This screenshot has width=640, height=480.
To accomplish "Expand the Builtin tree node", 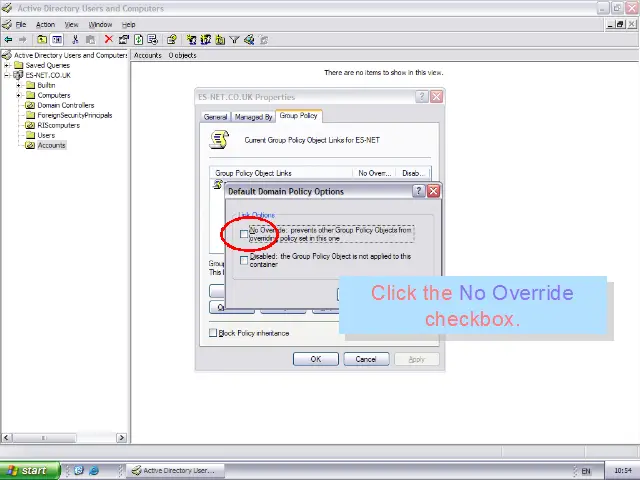I will coord(18,85).
